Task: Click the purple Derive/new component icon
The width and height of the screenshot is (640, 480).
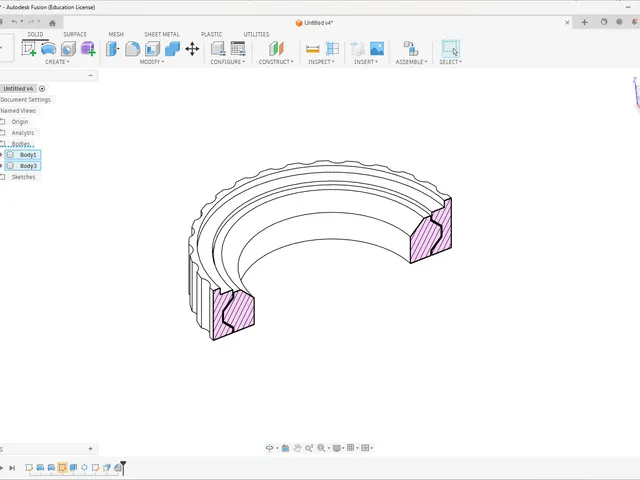Action: [88, 49]
